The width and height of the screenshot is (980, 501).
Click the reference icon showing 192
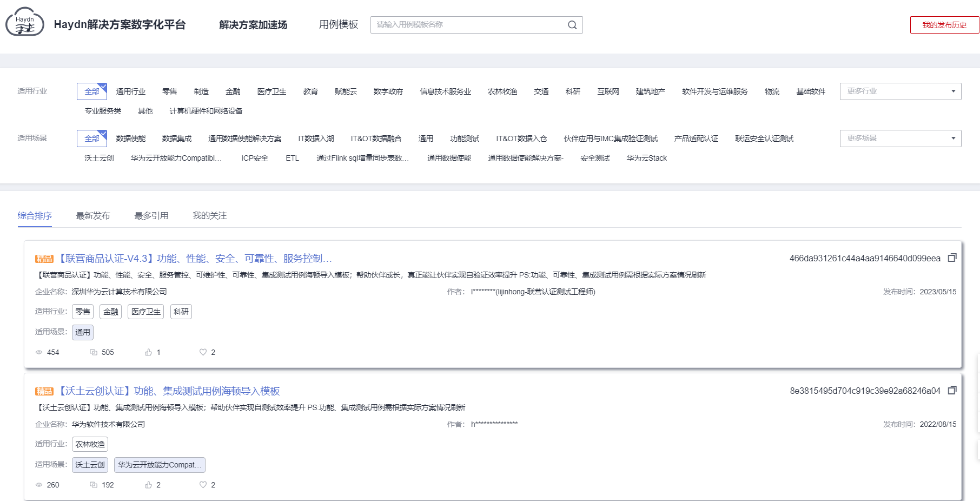94,485
